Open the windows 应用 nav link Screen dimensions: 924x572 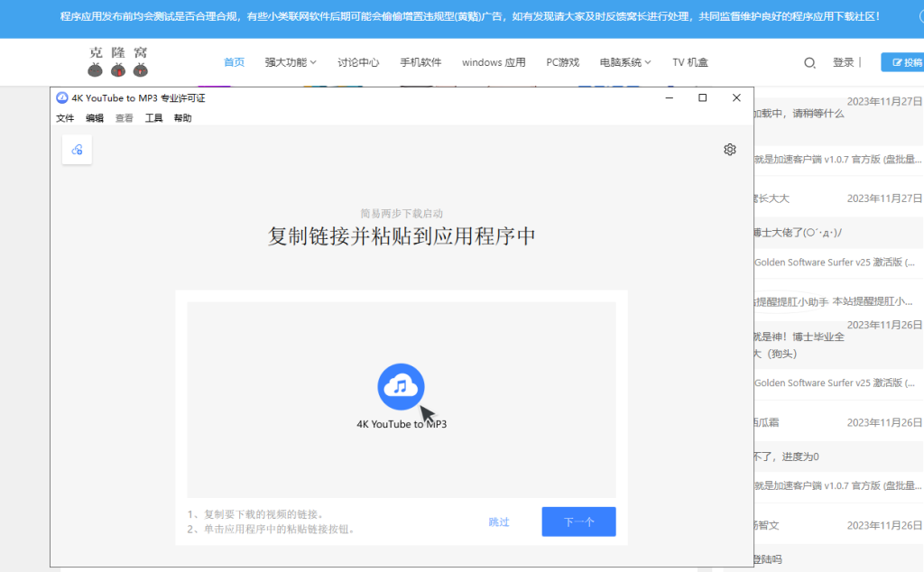click(494, 62)
